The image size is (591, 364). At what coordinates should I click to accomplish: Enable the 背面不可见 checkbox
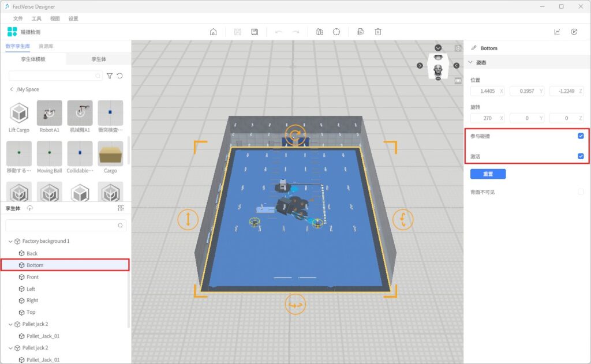pyautogui.click(x=581, y=192)
